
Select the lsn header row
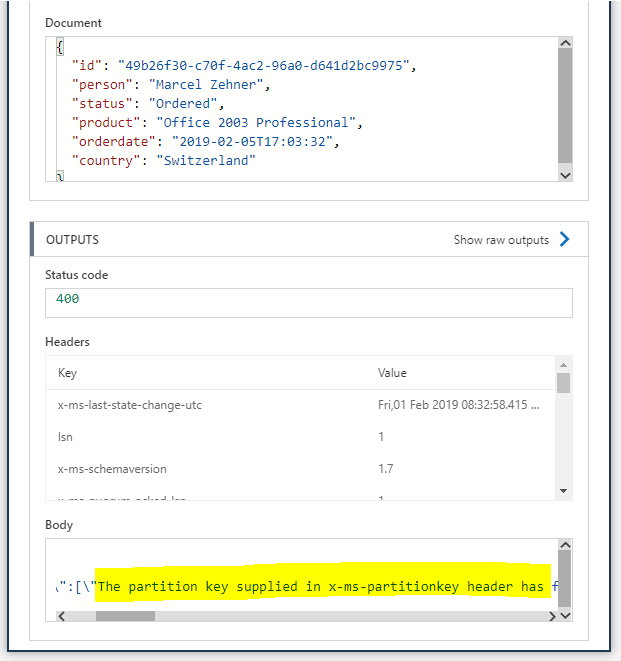coord(300,437)
